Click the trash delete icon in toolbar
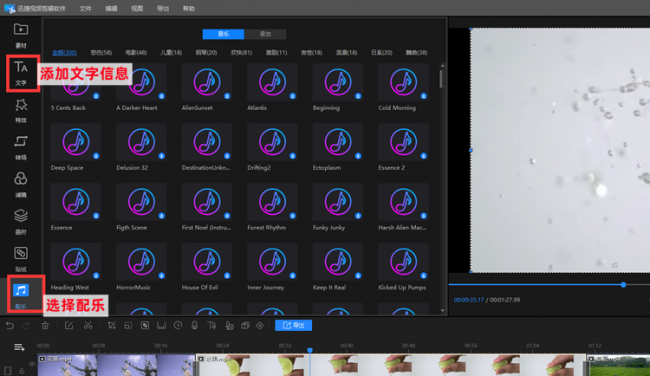The width and height of the screenshot is (650, 376). click(45, 326)
